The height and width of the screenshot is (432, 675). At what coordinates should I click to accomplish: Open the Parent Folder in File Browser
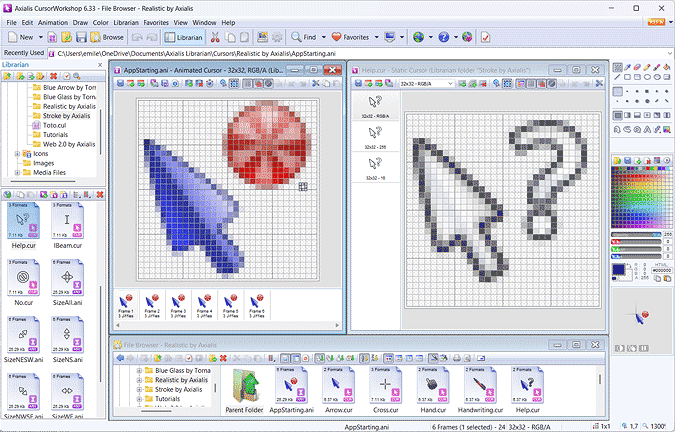[x=244, y=390]
